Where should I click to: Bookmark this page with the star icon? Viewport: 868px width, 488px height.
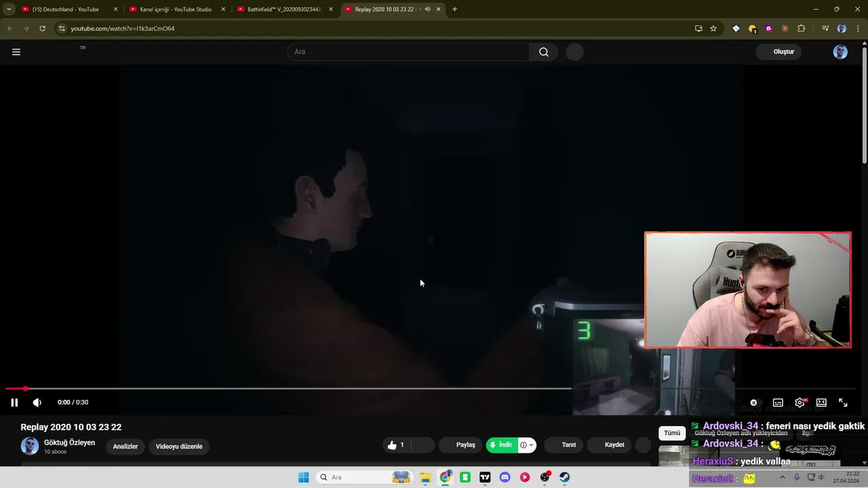(713, 28)
